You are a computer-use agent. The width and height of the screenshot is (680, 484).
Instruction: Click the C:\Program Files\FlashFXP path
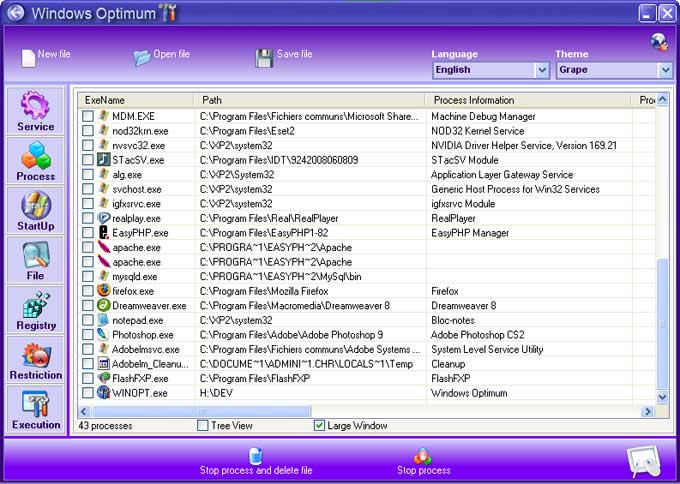255,379
